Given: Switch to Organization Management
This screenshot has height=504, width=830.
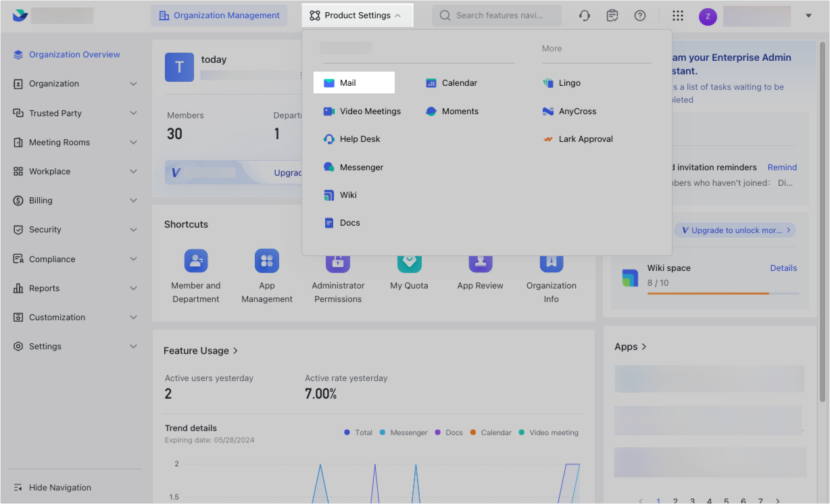Looking at the screenshot, I should [x=219, y=14].
